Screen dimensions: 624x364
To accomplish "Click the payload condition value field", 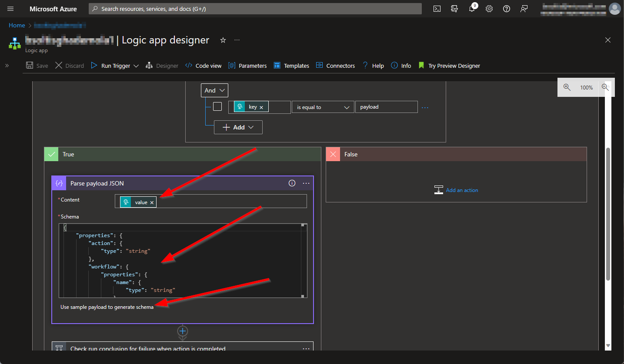I will [x=386, y=107].
